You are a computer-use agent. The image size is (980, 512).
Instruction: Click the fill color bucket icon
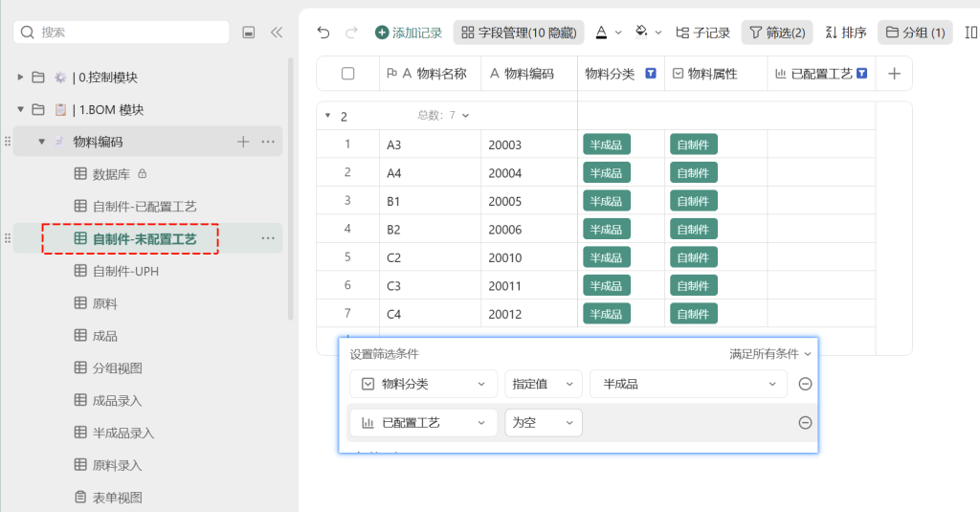(641, 32)
